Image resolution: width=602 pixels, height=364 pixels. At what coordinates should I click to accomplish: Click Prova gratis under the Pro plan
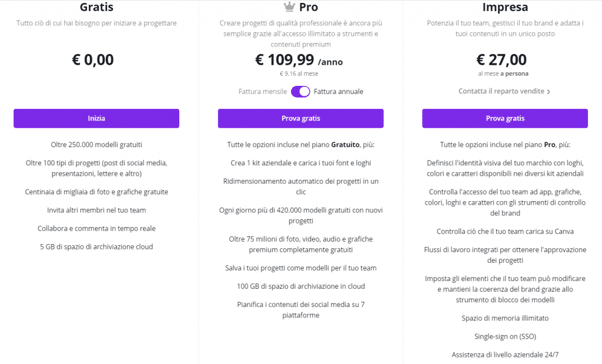(300, 118)
